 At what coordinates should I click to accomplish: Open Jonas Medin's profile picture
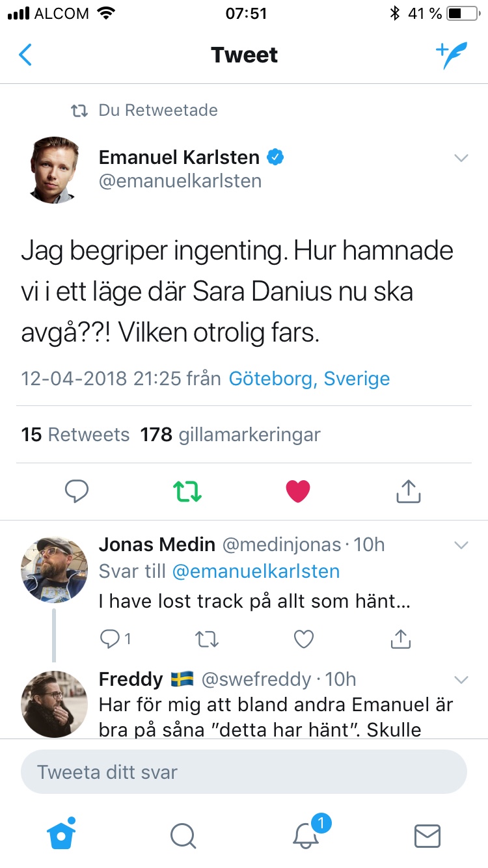click(55, 570)
